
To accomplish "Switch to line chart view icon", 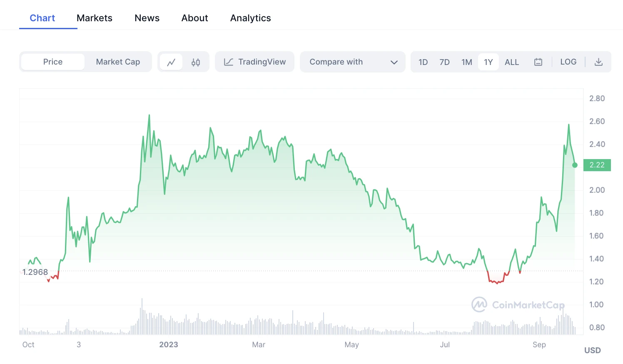I will [x=171, y=62].
